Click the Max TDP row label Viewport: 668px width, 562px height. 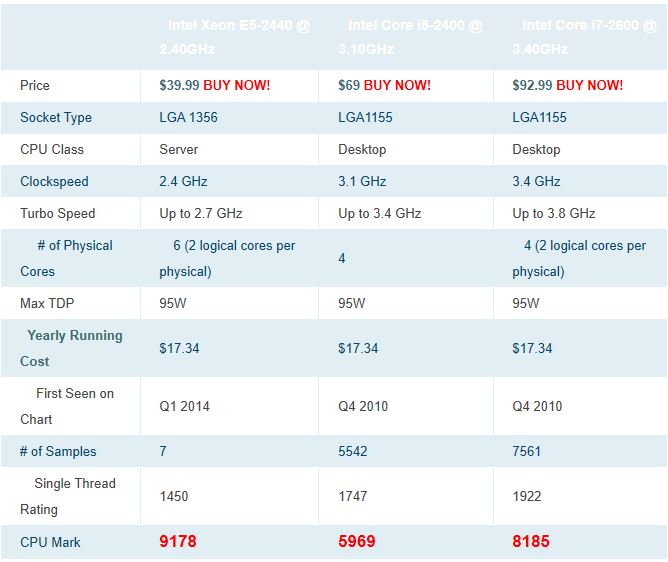click(49, 304)
